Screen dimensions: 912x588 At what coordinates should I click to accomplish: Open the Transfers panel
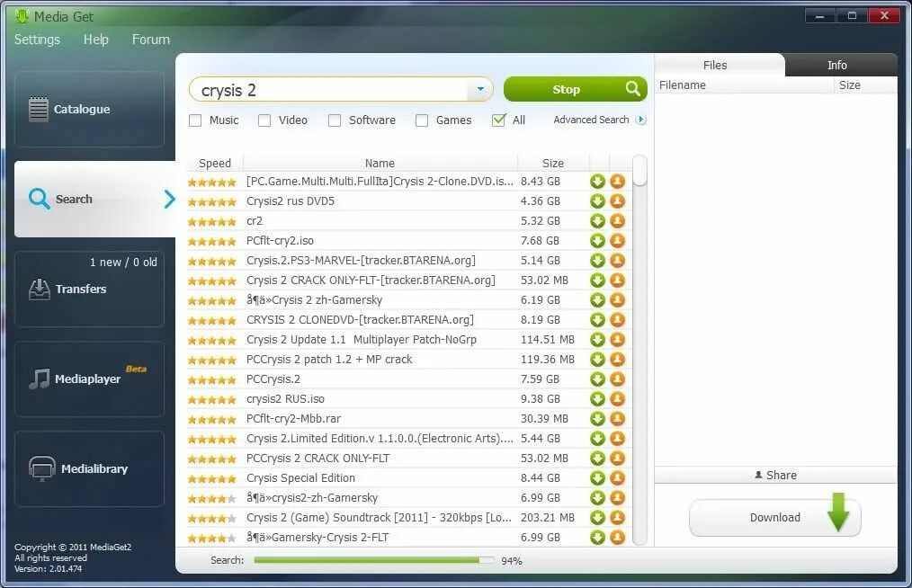[90, 290]
